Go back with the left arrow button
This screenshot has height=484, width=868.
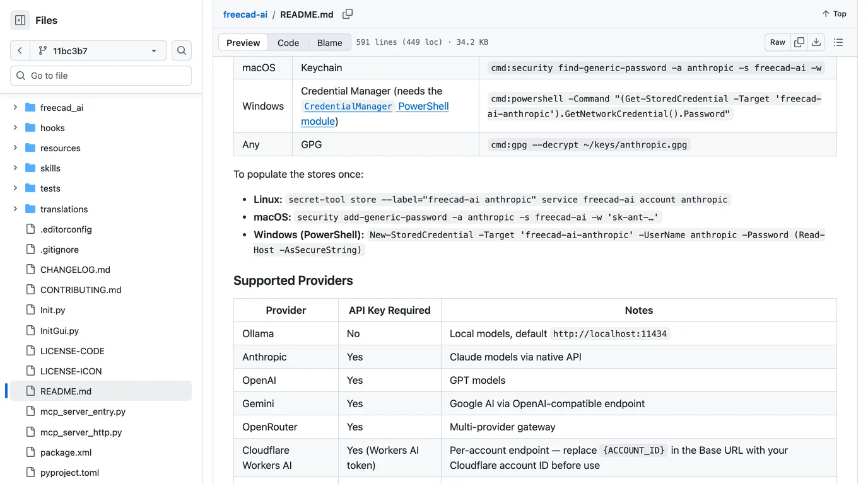pyautogui.click(x=20, y=50)
